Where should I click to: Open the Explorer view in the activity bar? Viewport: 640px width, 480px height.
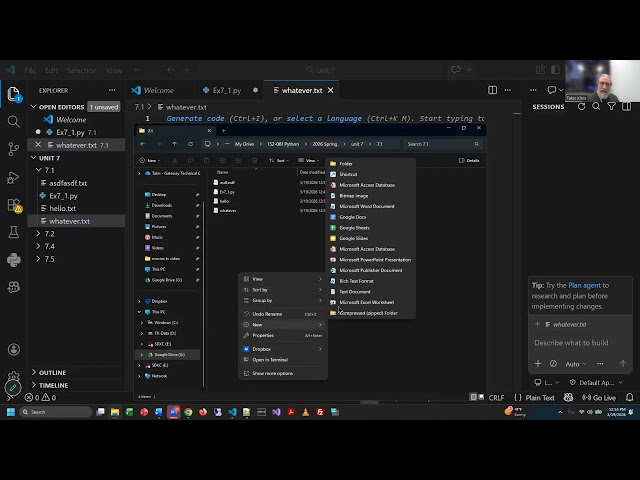(13, 94)
